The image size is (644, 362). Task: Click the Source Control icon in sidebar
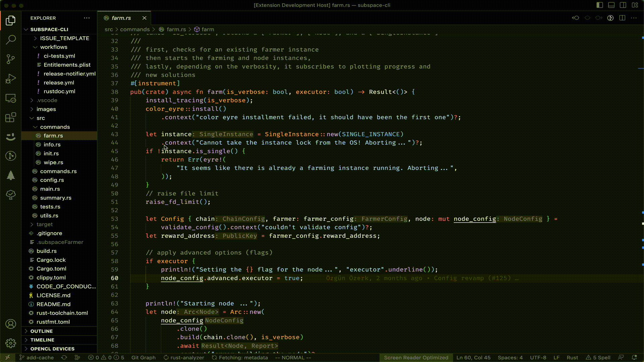pos(11,58)
